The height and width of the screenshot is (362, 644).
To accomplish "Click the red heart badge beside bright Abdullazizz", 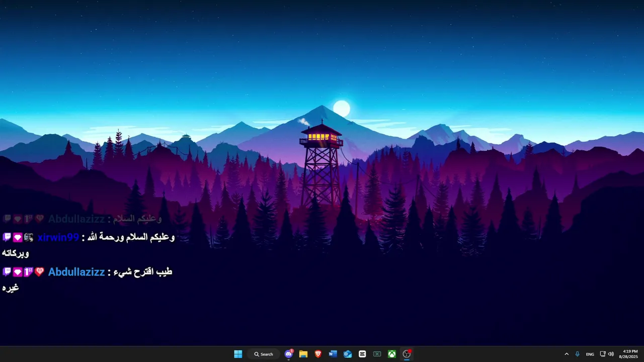I will pos(39,272).
